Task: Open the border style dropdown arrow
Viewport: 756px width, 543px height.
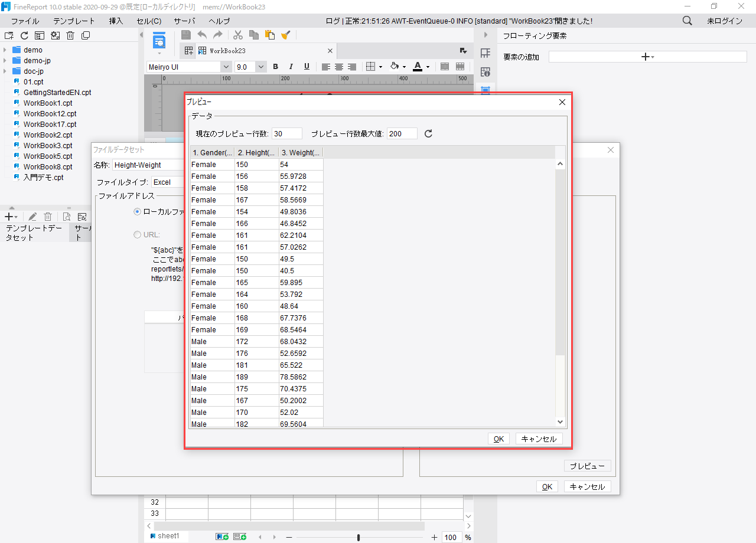Action: click(x=380, y=67)
